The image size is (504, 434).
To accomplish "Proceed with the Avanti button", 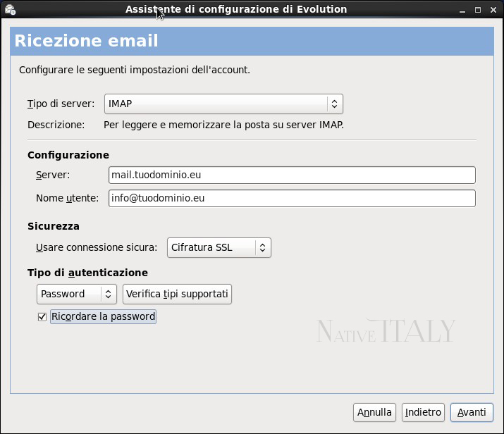I will [472, 412].
